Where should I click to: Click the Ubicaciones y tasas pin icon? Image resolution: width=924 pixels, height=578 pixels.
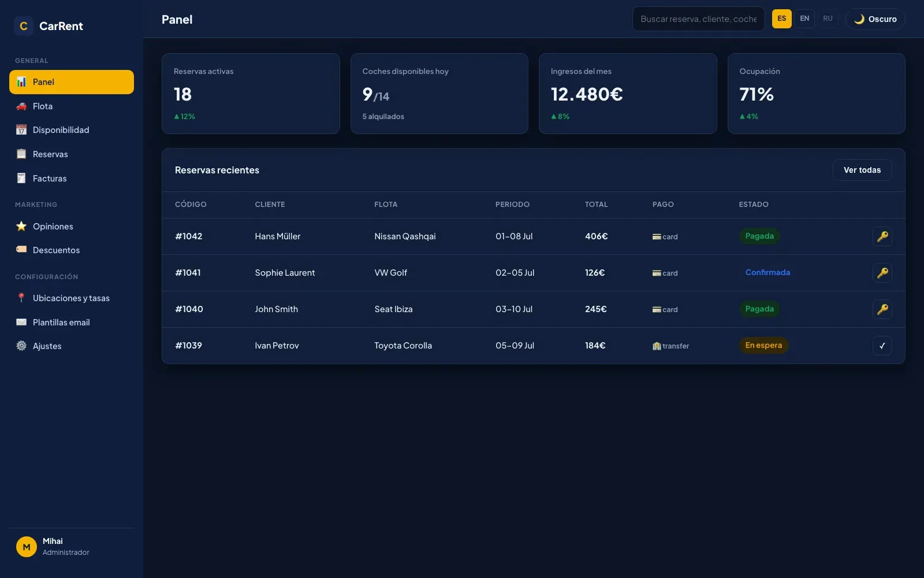coord(21,298)
